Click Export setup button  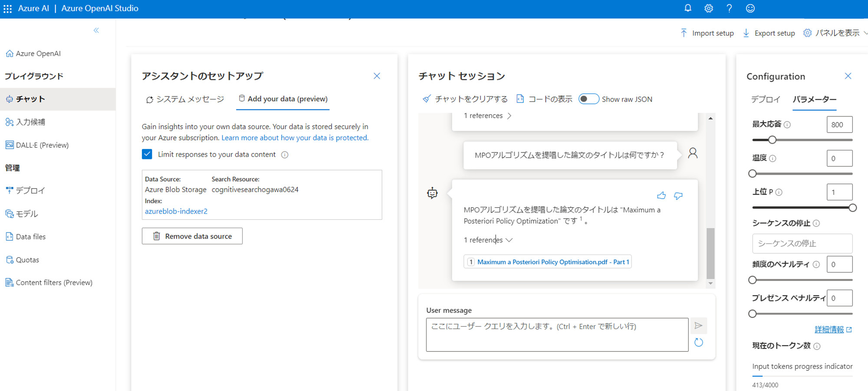[x=769, y=33]
